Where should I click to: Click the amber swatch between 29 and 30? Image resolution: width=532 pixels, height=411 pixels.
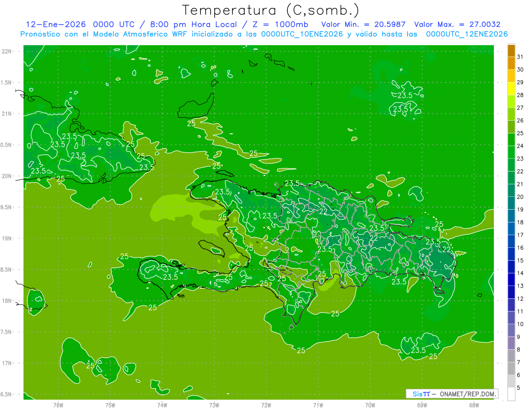511,76
